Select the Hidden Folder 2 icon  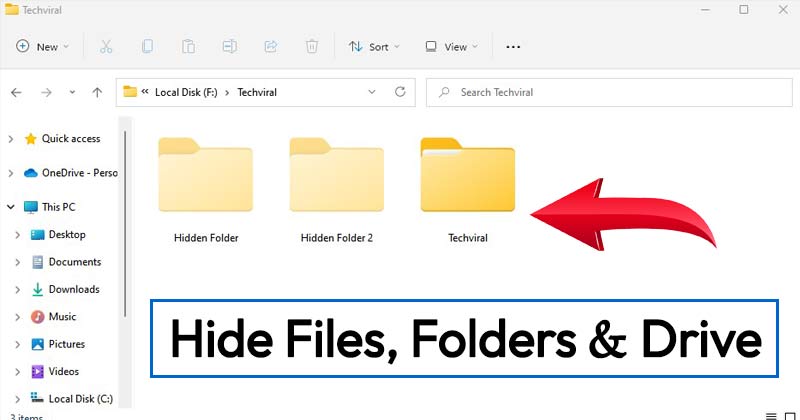coord(337,175)
